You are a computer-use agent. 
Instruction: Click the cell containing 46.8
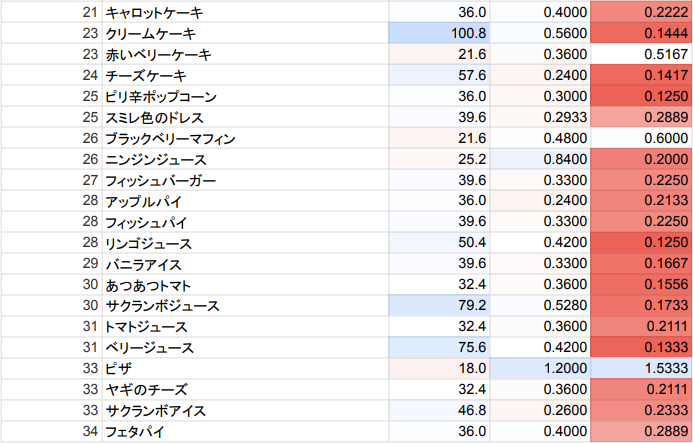point(440,410)
